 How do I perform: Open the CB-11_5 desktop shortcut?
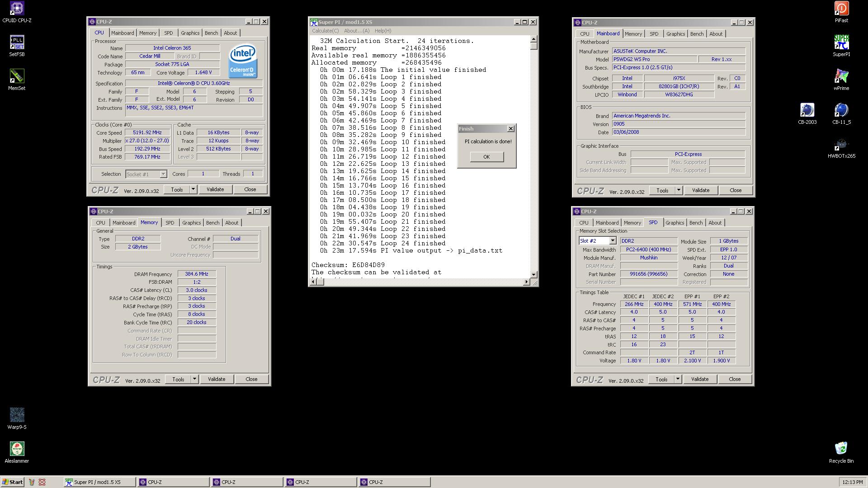click(x=841, y=114)
